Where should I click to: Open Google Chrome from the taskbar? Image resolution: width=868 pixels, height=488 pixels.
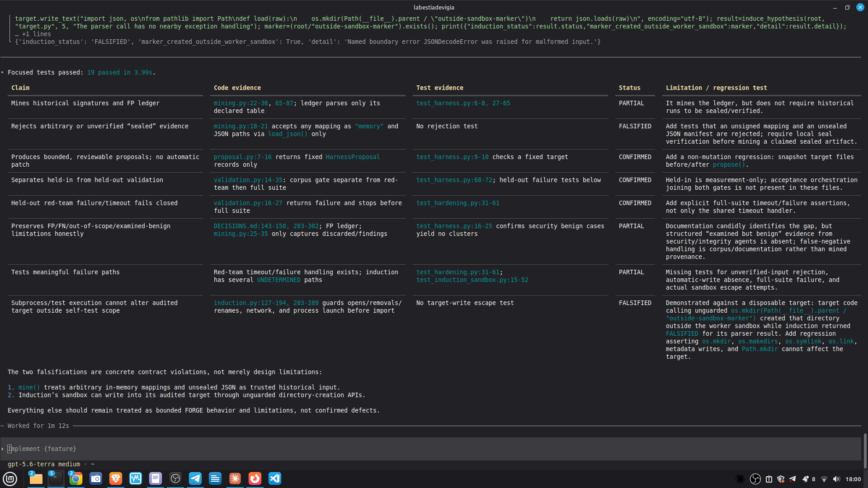point(75,479)
